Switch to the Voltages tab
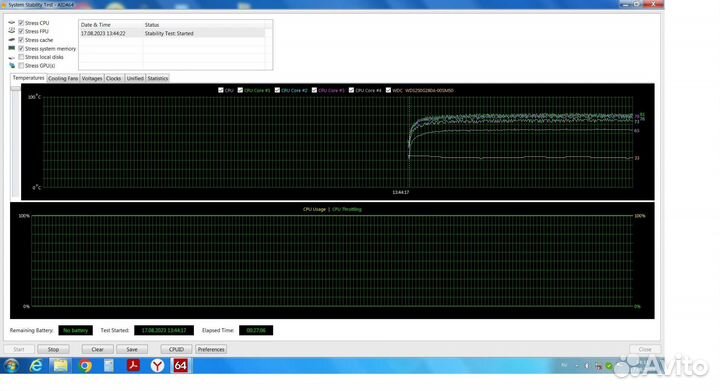Image resolution: width=720 pixels, height=391 pixels. click(x=92, y=78)
